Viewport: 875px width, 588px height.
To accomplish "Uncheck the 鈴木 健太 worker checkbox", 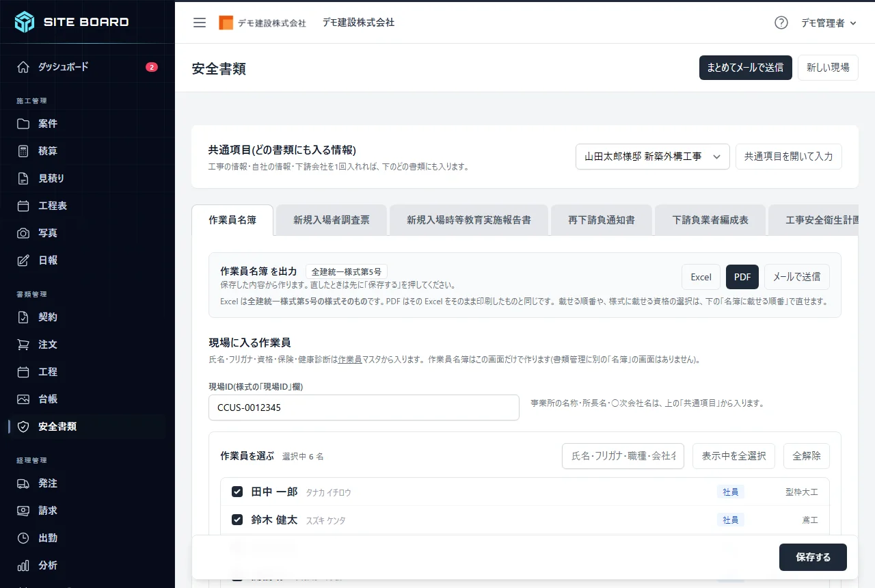I will click(237, 520).
